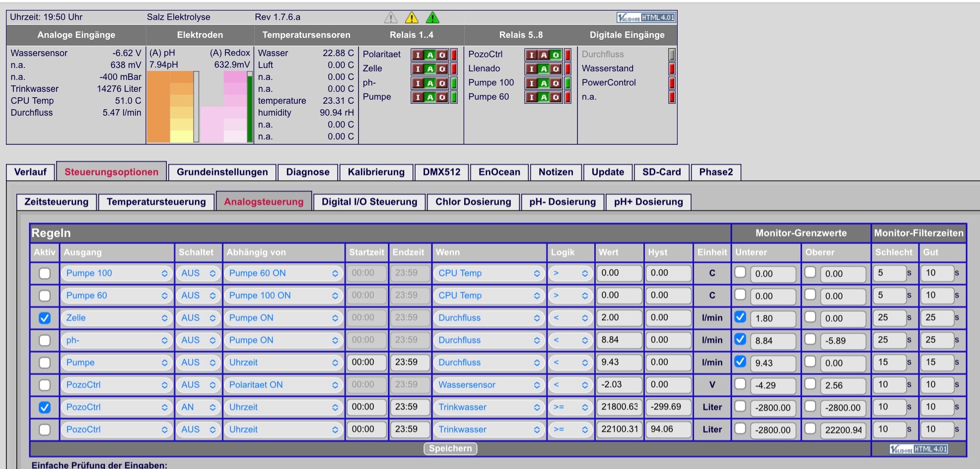Click the Speichern button
This screenshot has width=980, height=469.
(450, 449)
